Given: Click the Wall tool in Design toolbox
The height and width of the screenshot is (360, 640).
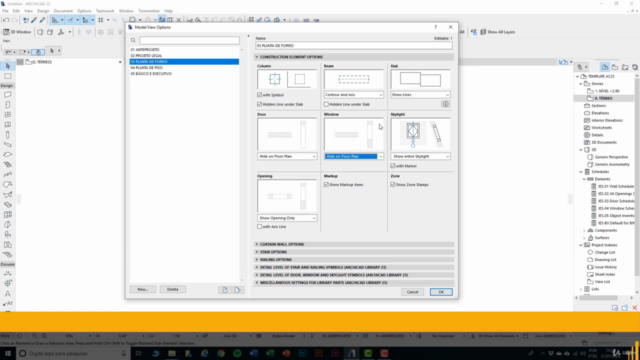Looking at the screenshot, I should 8,95.
